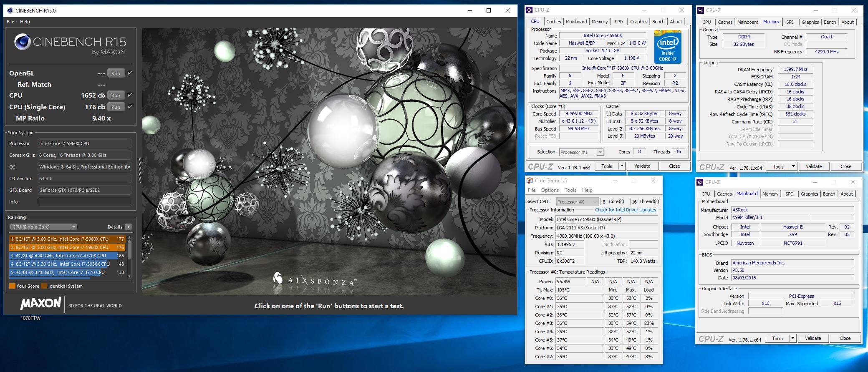
Task: Click the orange Your Score legend swatch
Action: pos(12,286)
